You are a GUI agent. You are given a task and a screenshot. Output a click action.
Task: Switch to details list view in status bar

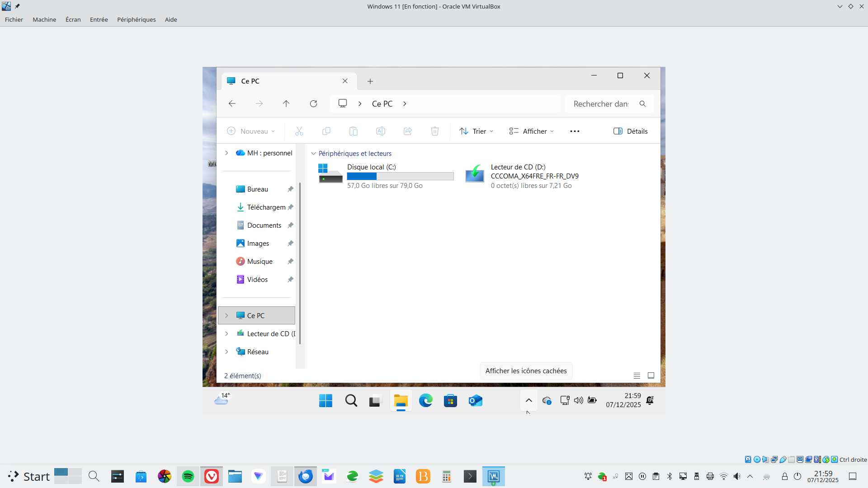pos(637,375)
